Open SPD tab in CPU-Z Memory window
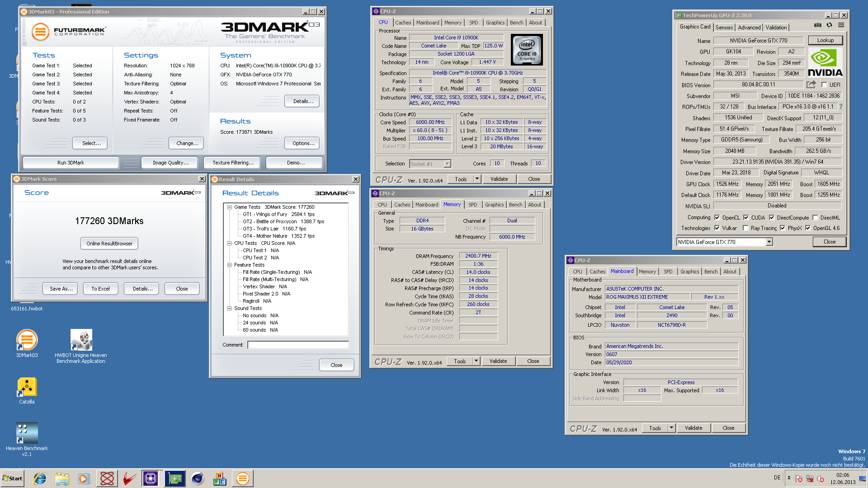 pyautogui.click(x=472, y=205)
